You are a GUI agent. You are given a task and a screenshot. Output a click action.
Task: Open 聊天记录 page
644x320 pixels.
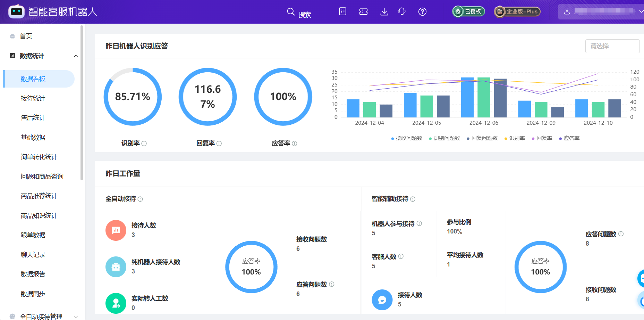pyautogui.click(x=33, y=255)
